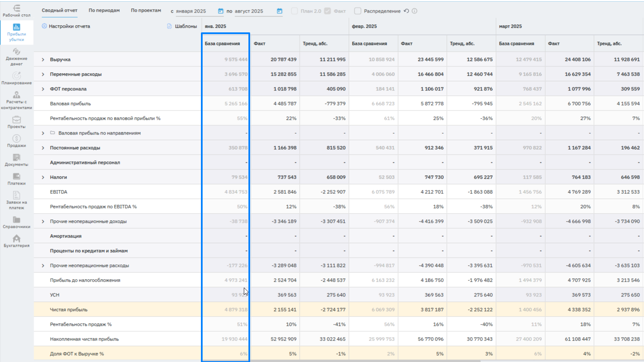Open the Продажи sidebar icon
This screenshot has height=362, width=644.
(x=16, y=139)
